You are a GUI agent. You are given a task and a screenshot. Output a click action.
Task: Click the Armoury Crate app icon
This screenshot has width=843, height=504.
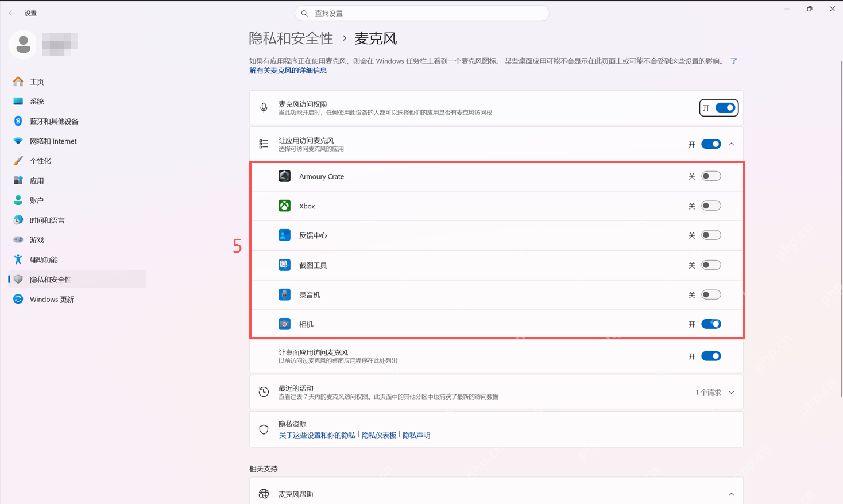[284, 176]
